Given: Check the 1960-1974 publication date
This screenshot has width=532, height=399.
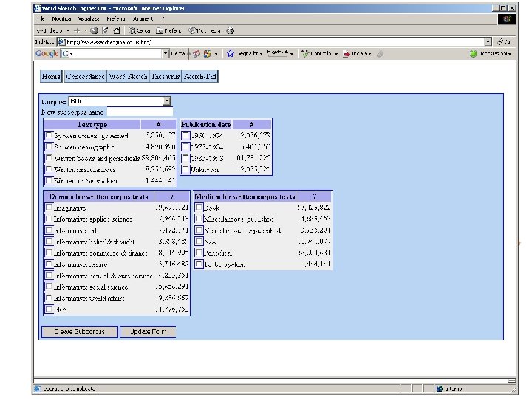Looking at the screenshot, I should coord(185,136).
